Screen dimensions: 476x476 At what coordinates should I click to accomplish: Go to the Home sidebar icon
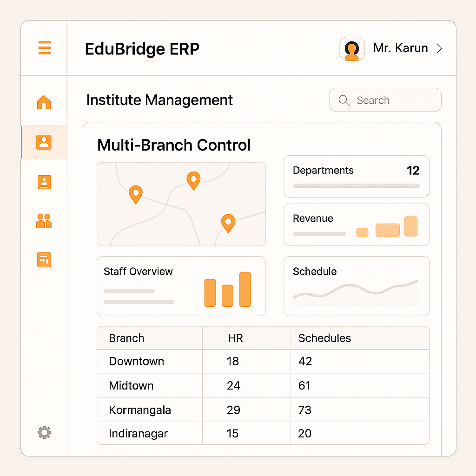click(x=44, y=102)
